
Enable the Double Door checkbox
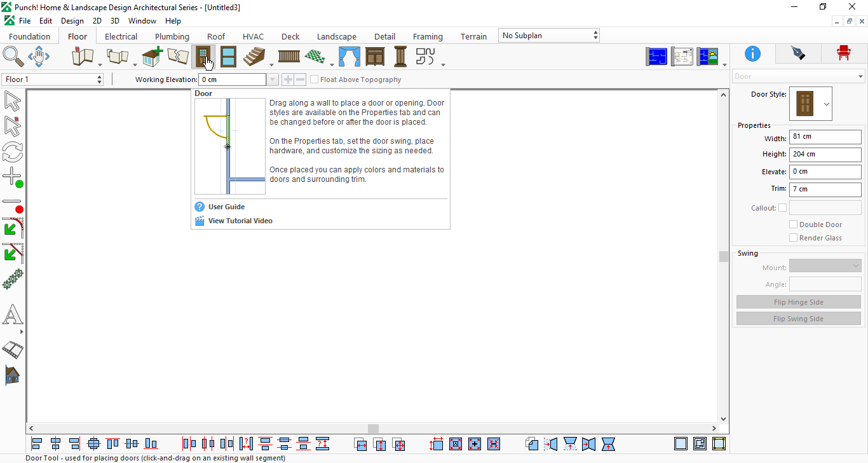coord(793,225)
